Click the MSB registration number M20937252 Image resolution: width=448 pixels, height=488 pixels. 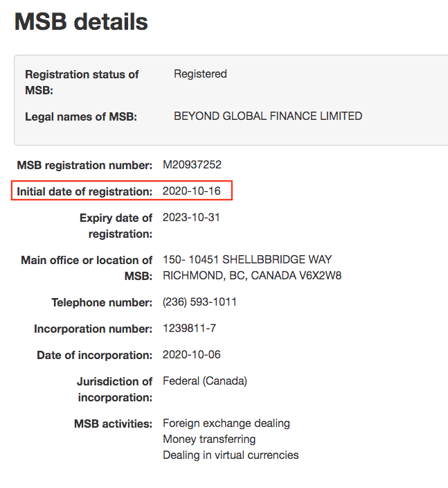point(192,165)
